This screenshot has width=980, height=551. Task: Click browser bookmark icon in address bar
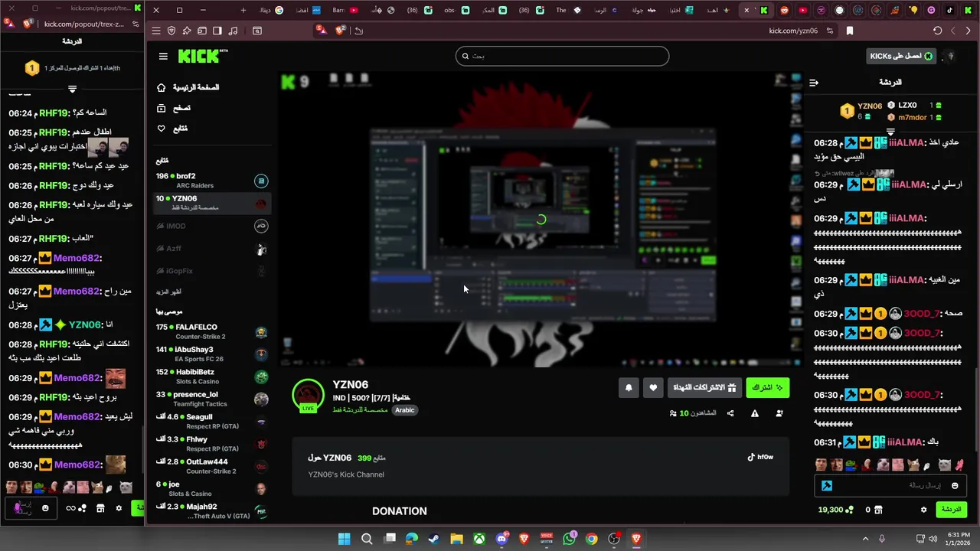pyautogui.click(x=850, y=31)
